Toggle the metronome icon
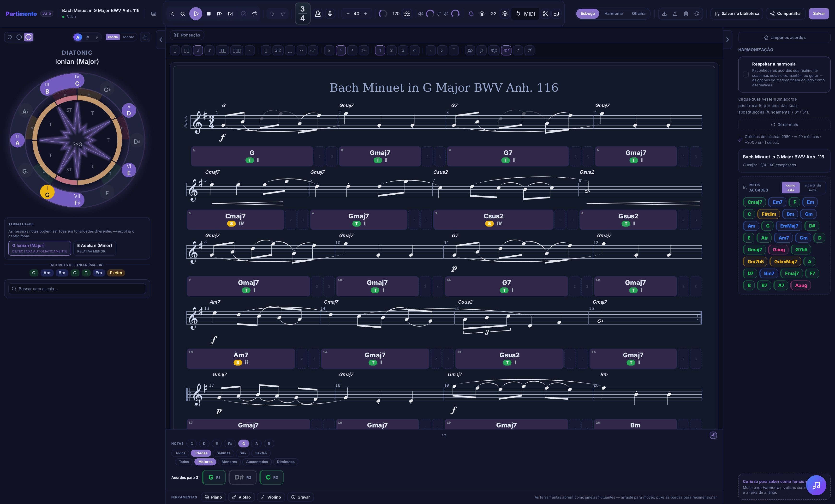This screenshot has width=835, height=504. click(x=317, y=13)
